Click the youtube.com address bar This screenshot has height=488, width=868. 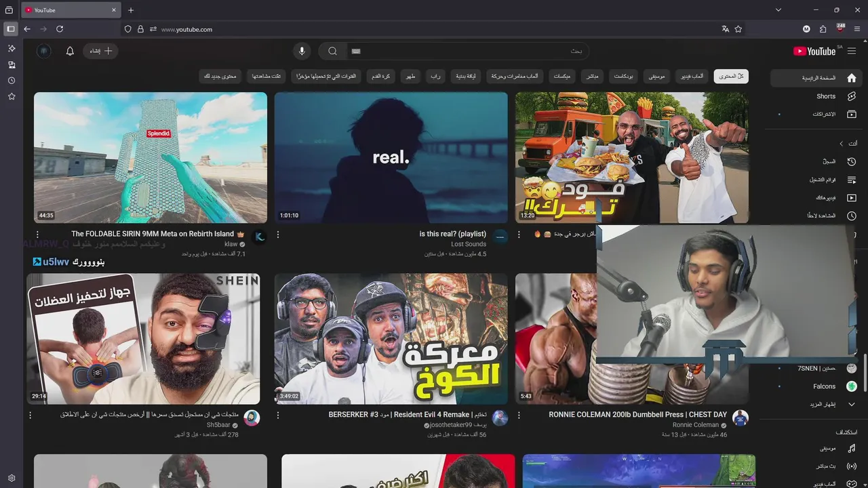pos(434,29)
